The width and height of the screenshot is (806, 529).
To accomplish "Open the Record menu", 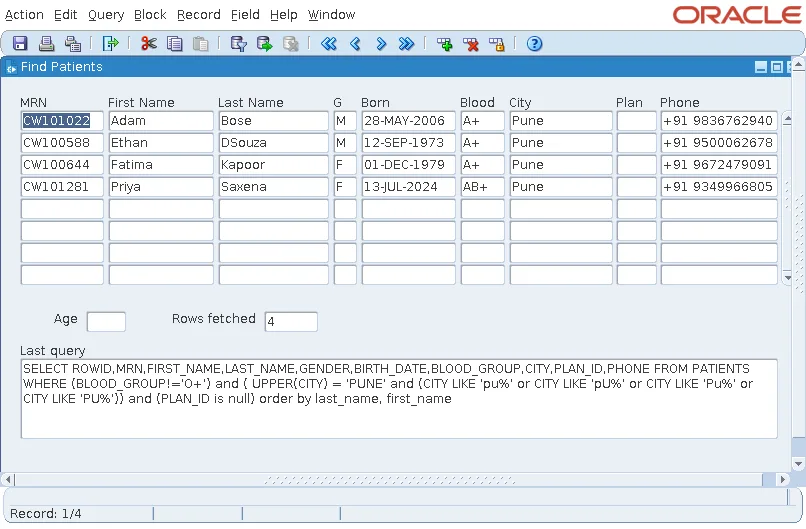I will coord(198,15).
